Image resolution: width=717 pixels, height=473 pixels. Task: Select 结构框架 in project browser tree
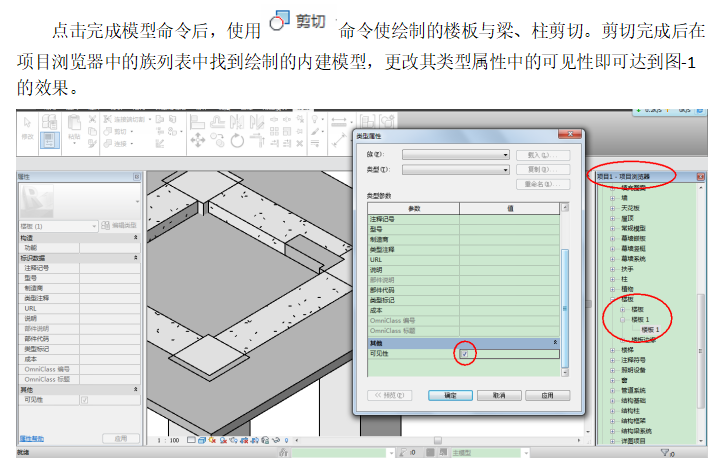click(633, 421)
